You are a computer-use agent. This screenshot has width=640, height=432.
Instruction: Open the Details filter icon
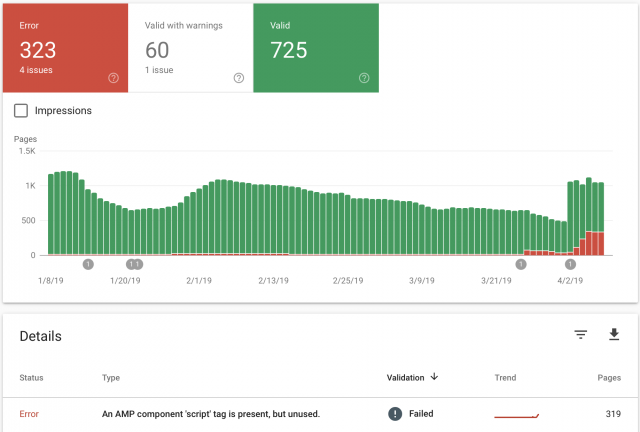click(x=581, y=335)
